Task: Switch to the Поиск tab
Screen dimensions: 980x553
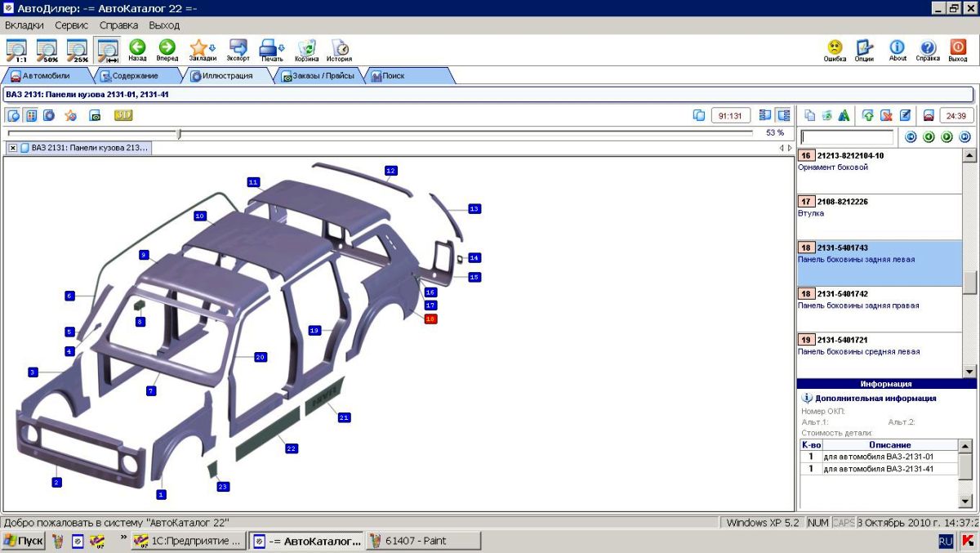Action: tap(409, 76)
